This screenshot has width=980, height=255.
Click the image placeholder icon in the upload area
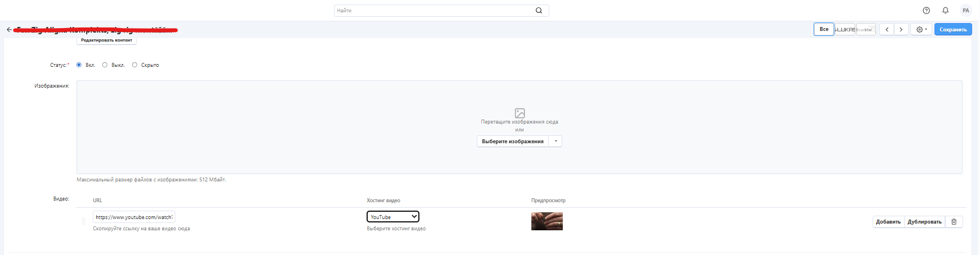[x=520, y=113]
